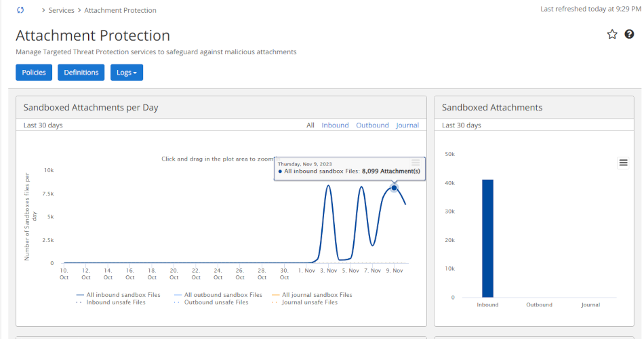
Task: Click the 'Thursday, Nov 9, 2023' tooltip date
Action: (x=305, y=164)
